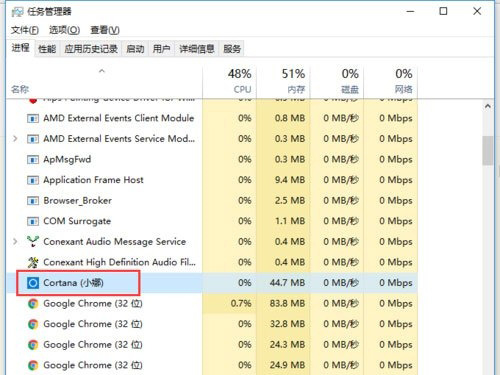The width and height of the screenshot is (500, 375).
Task: Click the 0.8 MB memory value
Action: (290, 118)
